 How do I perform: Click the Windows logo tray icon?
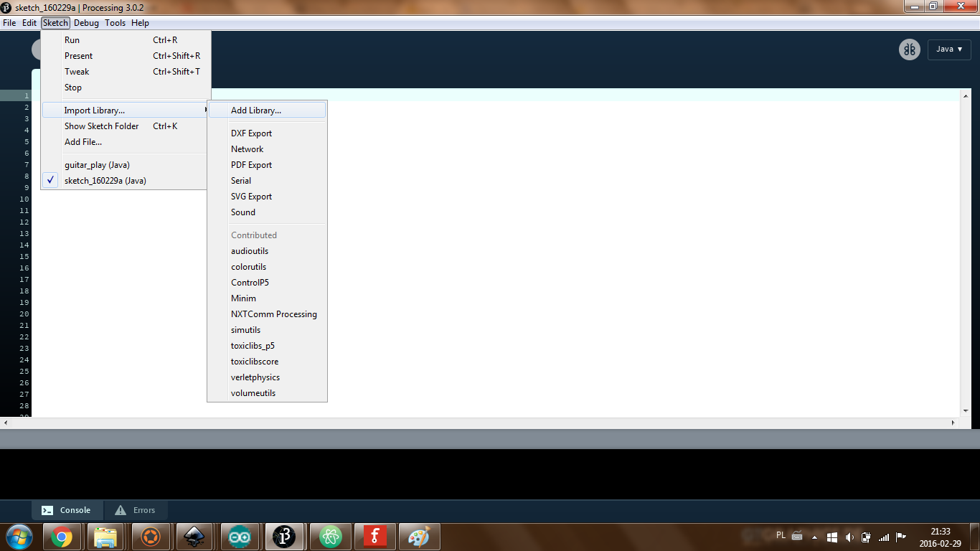pos(832,537)
